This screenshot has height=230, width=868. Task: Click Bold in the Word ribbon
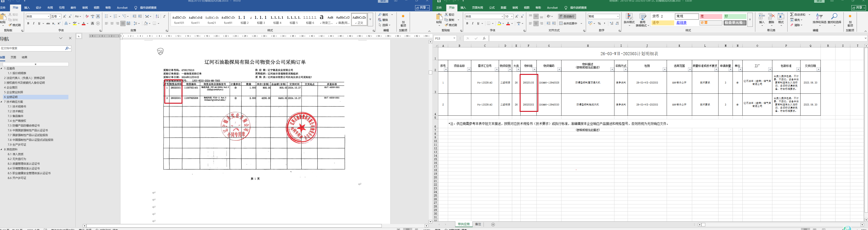coord(28,24)
